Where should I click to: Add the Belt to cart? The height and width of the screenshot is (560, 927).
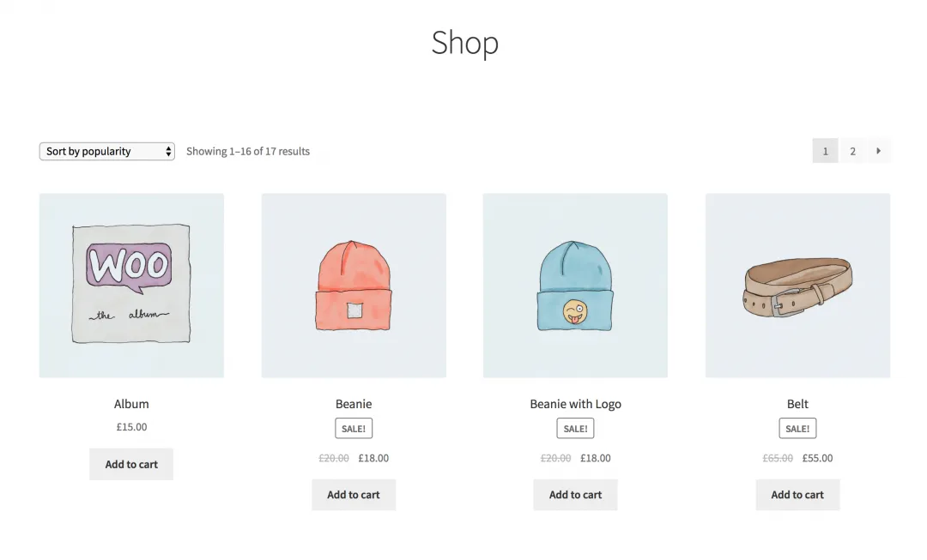[x=797, y=495]
